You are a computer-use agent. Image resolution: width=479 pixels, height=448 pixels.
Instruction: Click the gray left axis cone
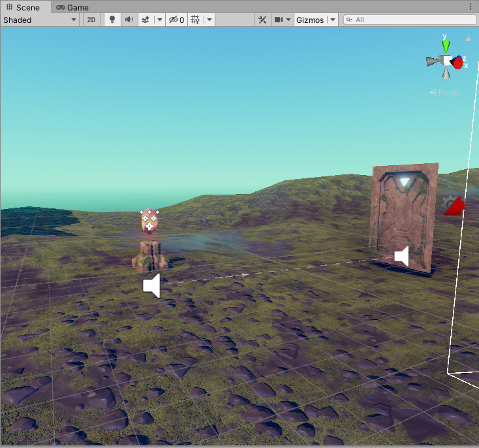click(x=433, y=61)
